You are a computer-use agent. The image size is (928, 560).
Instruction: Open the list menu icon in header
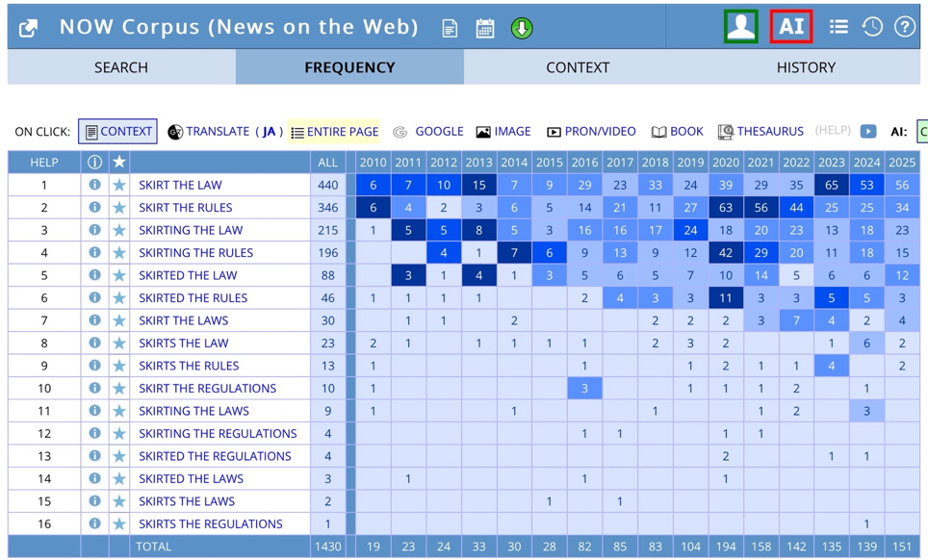pos(838,27)
